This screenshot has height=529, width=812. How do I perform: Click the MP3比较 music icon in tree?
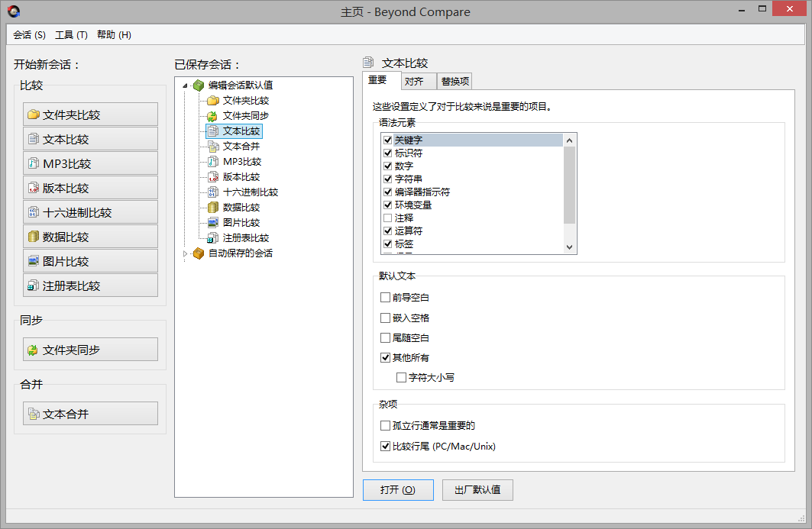point(213,162)
